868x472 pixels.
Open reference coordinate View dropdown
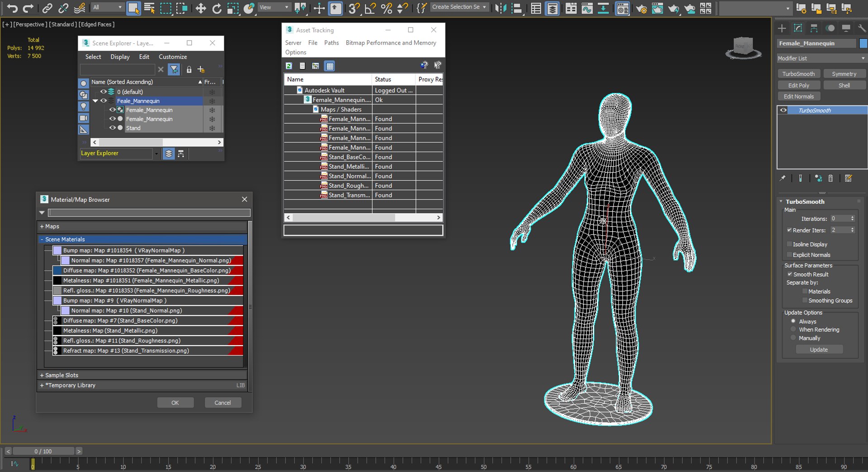point(274,7)
